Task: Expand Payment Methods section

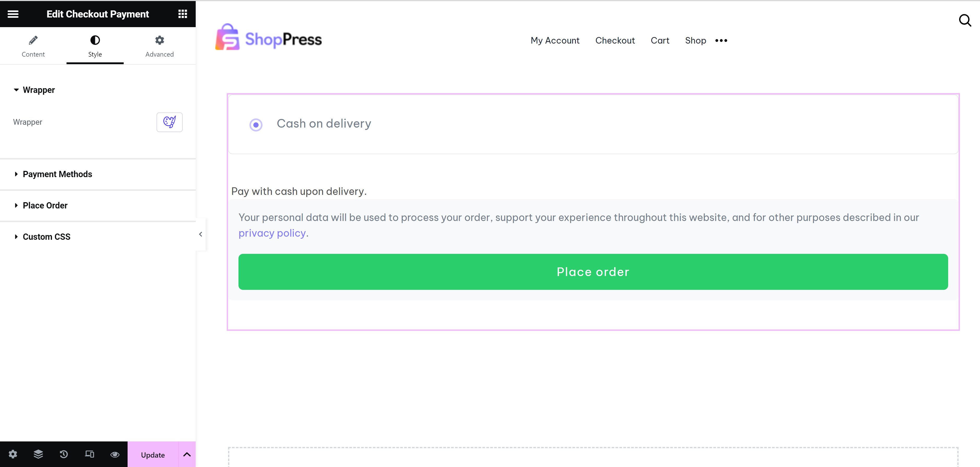Action: click(x=57, y=174)
